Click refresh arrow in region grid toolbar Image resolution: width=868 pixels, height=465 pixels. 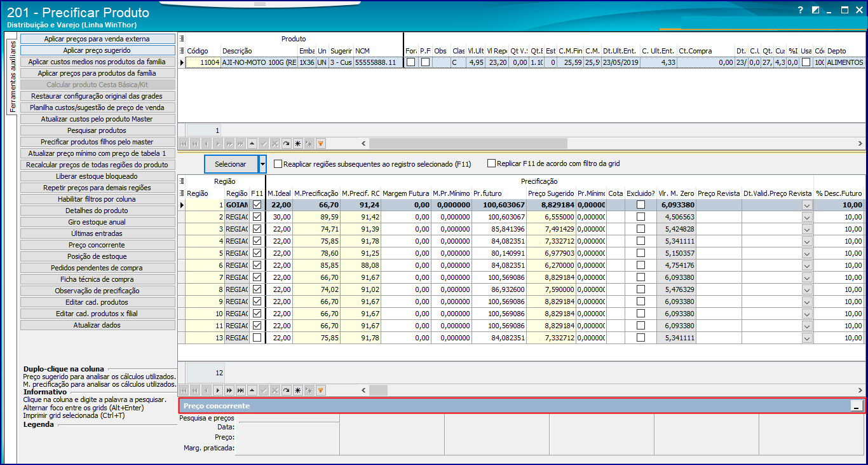tap(287, 390)
